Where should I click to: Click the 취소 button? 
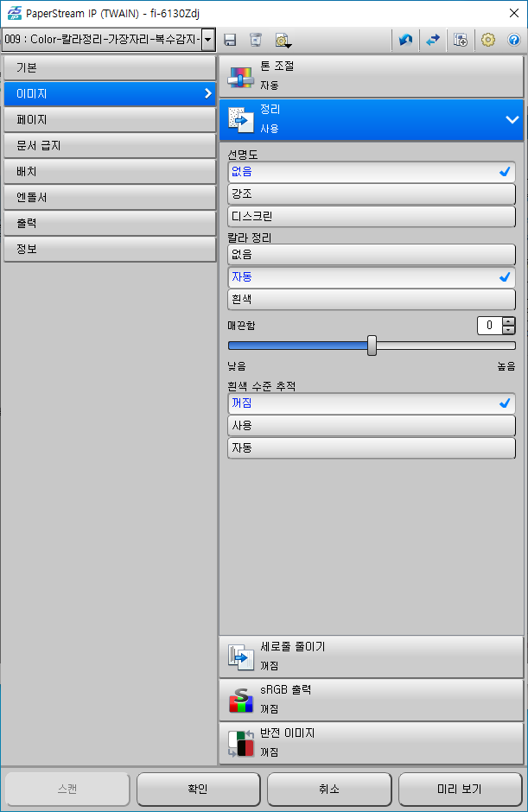[329, 789]
